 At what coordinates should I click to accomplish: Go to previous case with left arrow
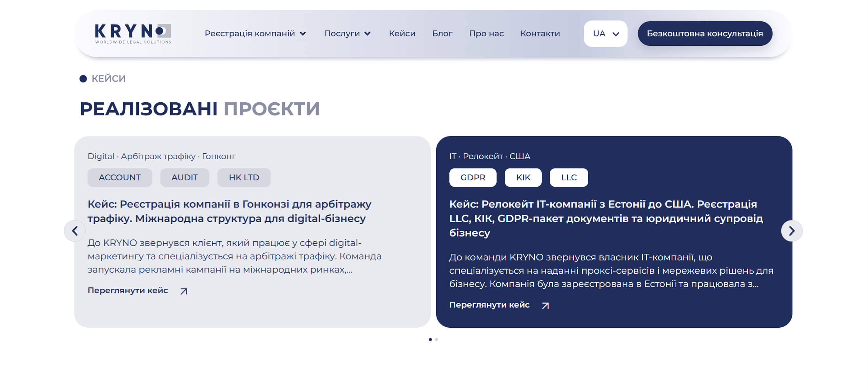click(x=75, y=231)
